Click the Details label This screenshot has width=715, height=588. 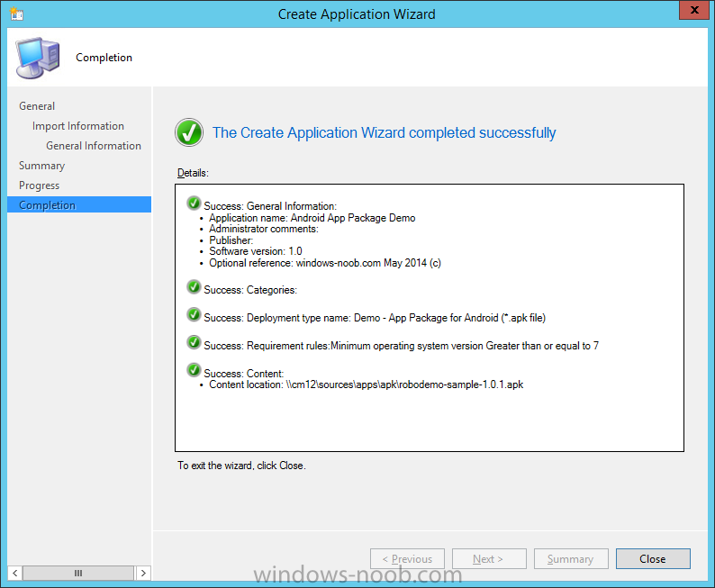[193, 173]
